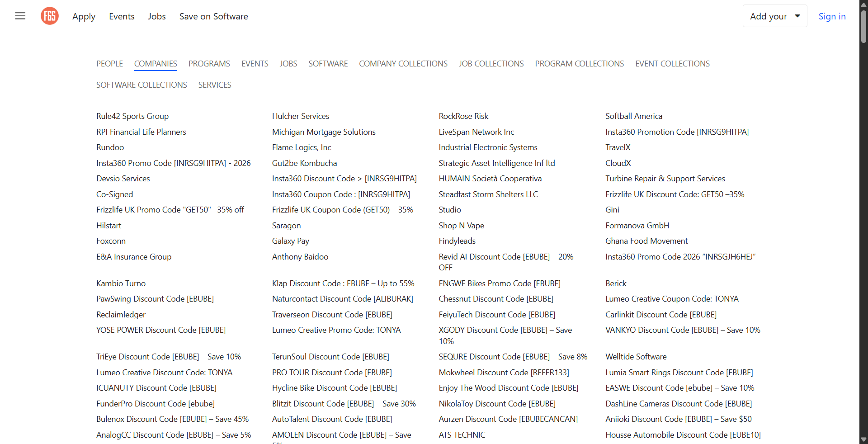The width and height of the screenshot is (868, 444).
Task: Switch to the PROGRAMS tab
Action: click(209, 64)
